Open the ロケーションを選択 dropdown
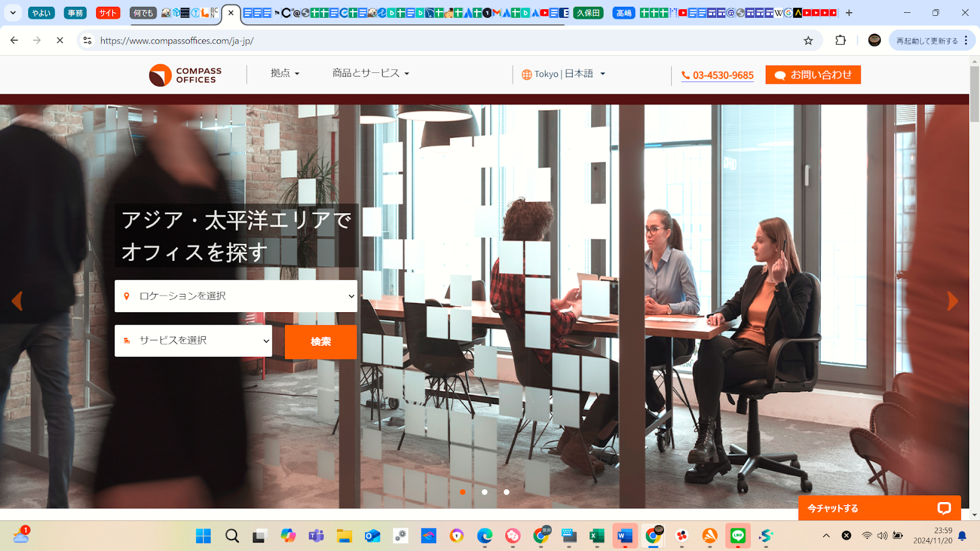This screenshot has width=980, height=551. (236, 296)
